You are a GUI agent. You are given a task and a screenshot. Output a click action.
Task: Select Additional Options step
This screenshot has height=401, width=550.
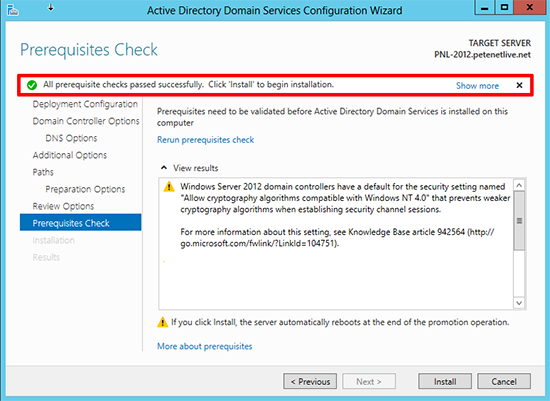69,155
